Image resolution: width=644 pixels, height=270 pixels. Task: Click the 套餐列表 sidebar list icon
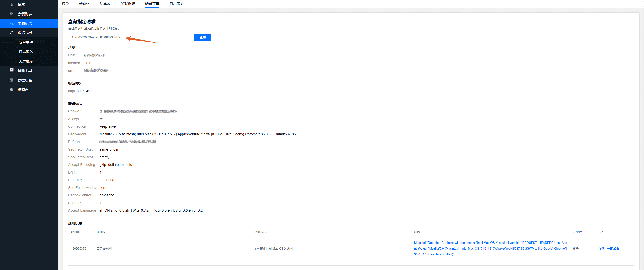[12, 14]
